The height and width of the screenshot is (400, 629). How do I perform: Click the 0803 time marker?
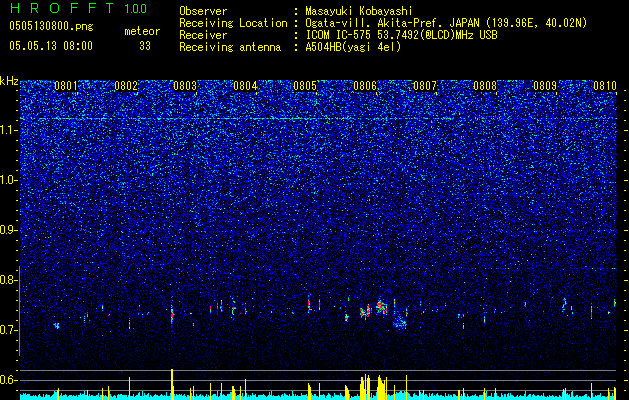[185, 86]
